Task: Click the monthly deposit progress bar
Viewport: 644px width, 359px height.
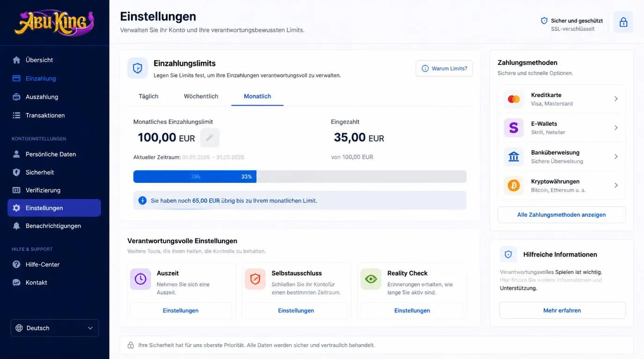Action: click(x=300, y=176)
